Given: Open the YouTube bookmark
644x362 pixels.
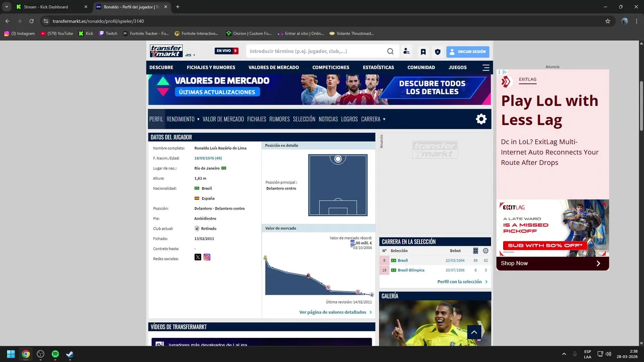Looking at the screenshot, I should [x=57, y=33].
